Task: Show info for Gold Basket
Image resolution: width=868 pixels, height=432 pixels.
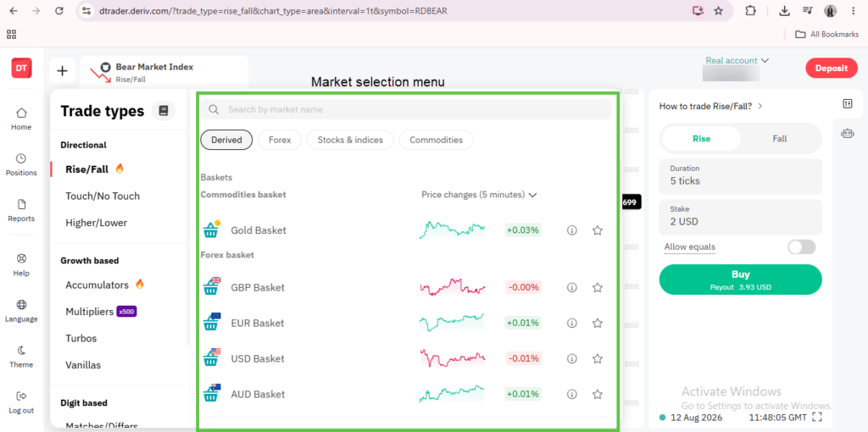Action: pyautogui.click(x=572, y=230)
